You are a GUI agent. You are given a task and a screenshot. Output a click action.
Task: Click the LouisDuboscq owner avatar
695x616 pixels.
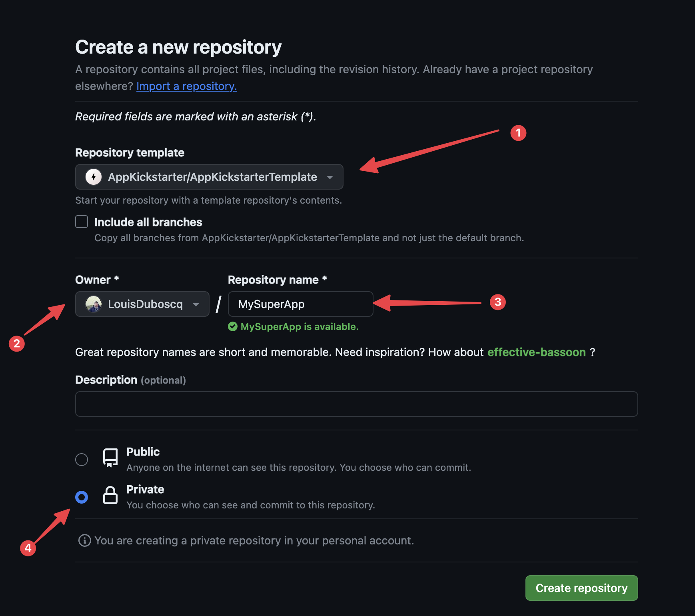click(x=94, y=304)
